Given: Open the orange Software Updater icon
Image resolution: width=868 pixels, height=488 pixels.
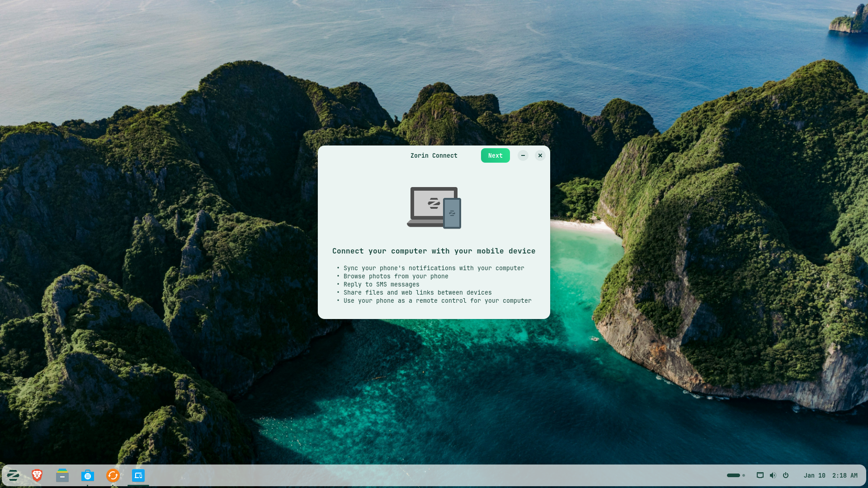Looking at the screenshot, I should click(x=113, y=475).
